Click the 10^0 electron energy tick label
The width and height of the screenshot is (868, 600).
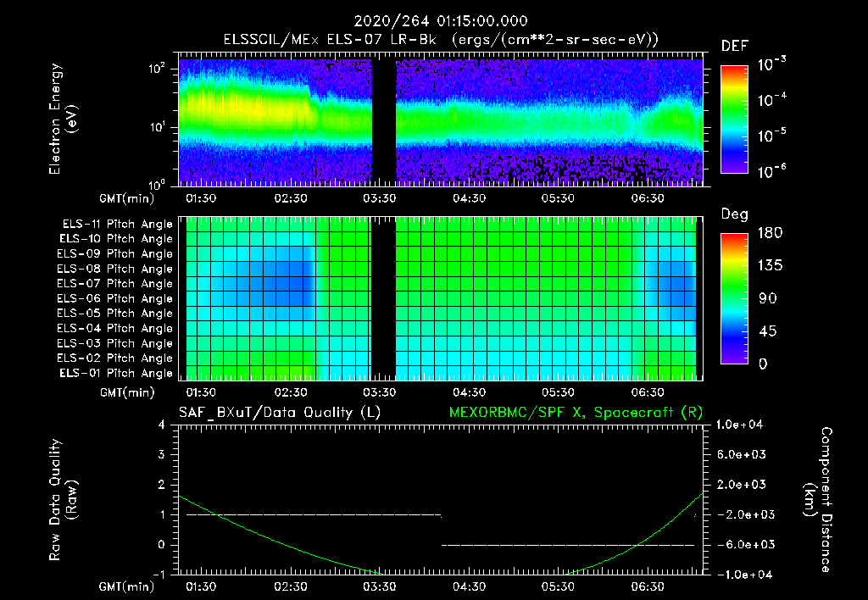click(x=157, y=184)
